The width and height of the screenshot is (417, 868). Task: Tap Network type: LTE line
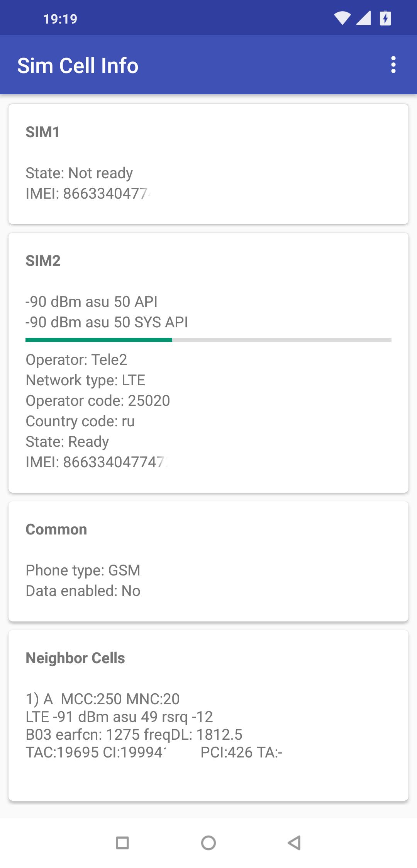point(85,380)
